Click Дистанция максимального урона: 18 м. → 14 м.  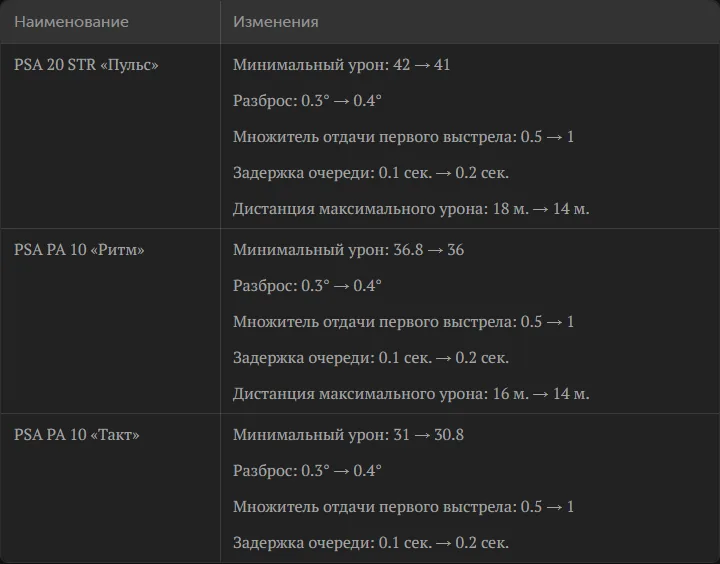click(411, 209)
